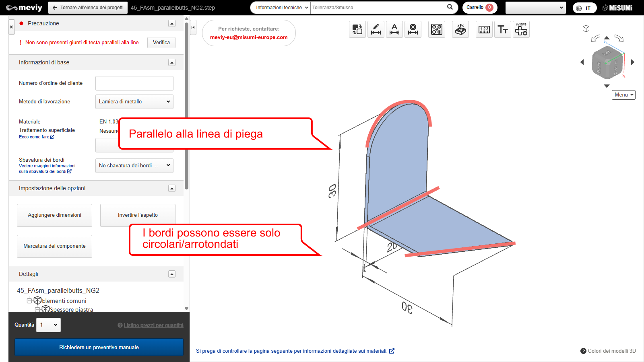Open the text size (Tt) tool
Image resolution: width=644 pixels, height=362 pixels.
[502, 29]
